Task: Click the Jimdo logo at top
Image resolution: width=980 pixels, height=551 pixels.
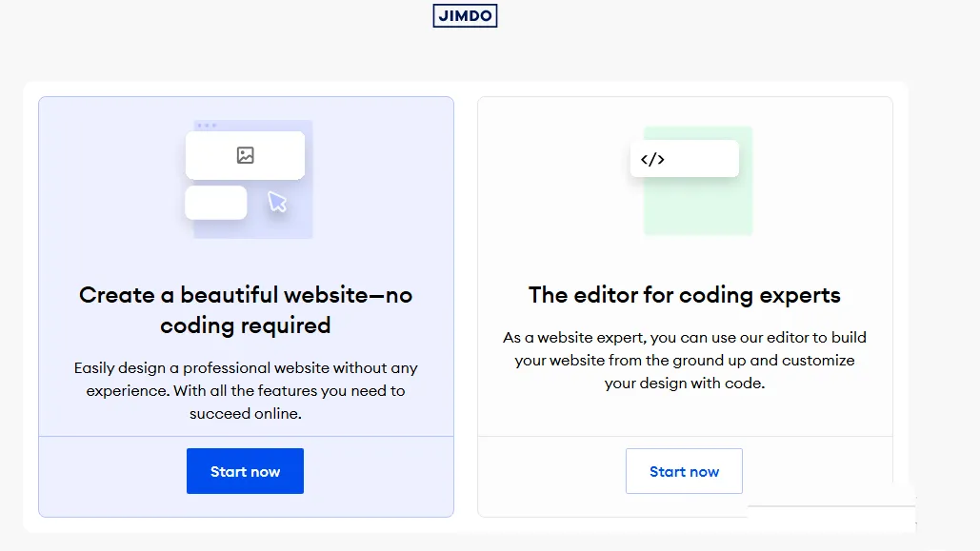Action: (465, 15)
